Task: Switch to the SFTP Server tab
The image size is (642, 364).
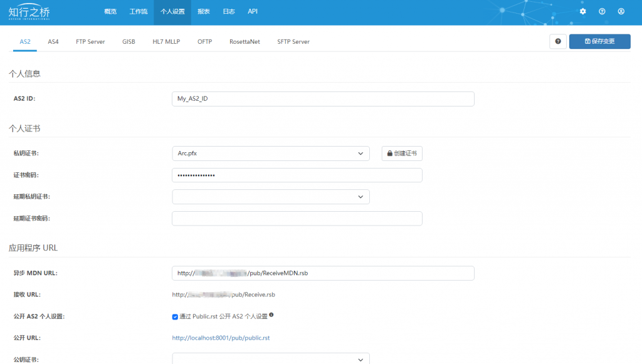Action: pos(293,42)
